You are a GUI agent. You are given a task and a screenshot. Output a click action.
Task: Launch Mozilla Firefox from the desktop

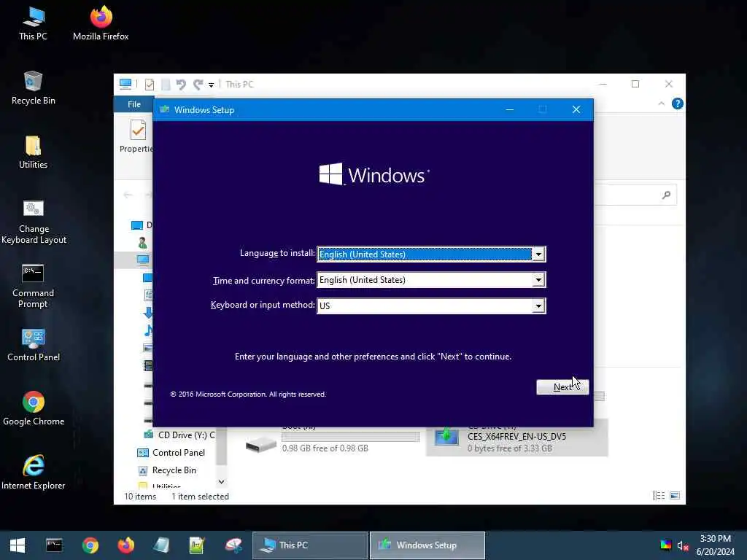tap(101, 24)
